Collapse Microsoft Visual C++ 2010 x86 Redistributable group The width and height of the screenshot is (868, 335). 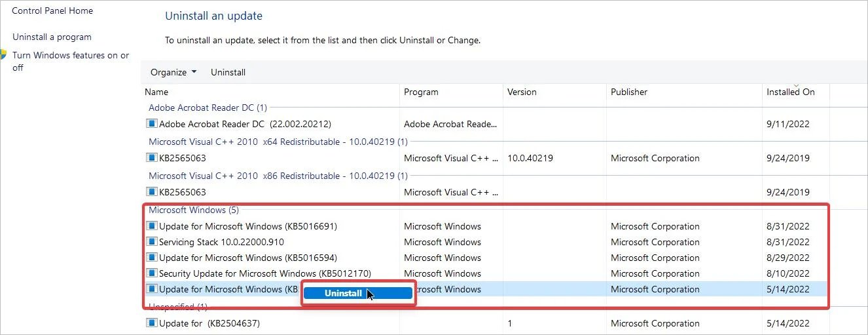pos(278,176)
